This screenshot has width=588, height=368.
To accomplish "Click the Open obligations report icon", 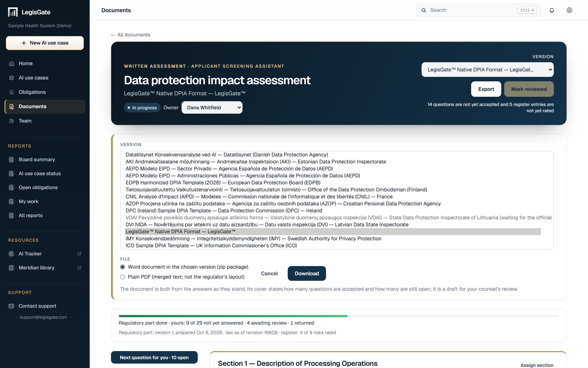I will 11,188.
